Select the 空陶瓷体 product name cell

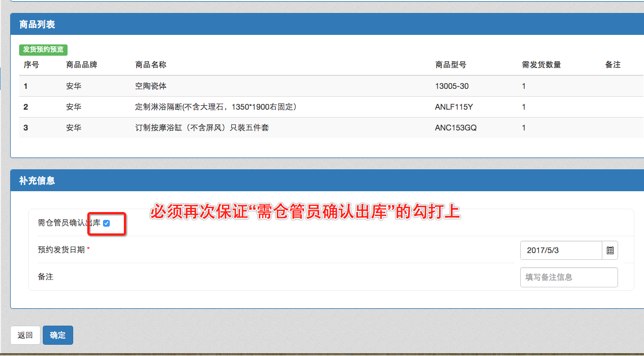click(x=151, y=86)
